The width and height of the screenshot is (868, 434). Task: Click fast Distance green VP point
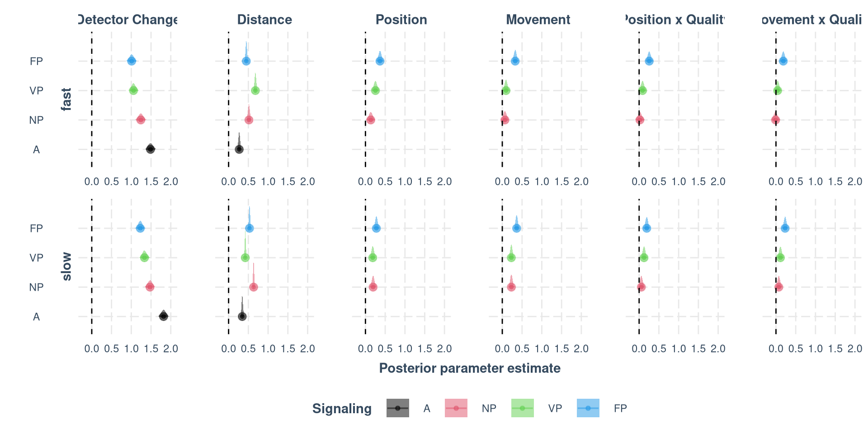[255, 90]
